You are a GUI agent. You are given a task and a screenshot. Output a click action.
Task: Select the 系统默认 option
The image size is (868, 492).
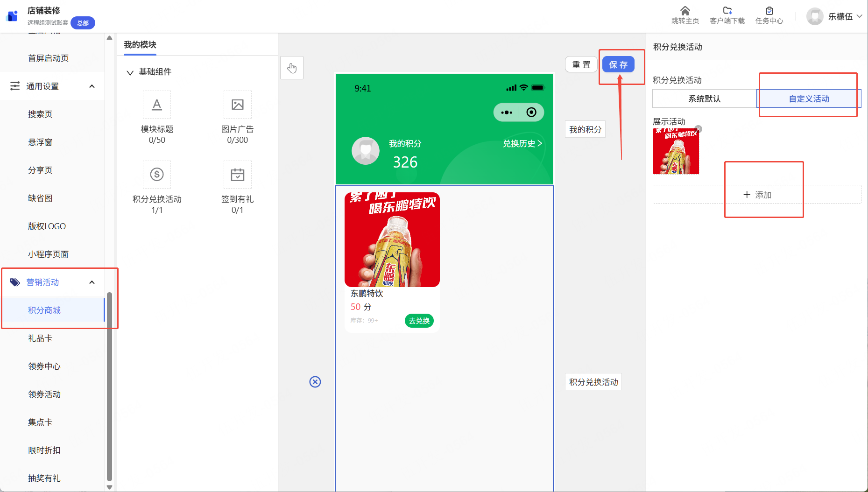(x=704, y=98)
